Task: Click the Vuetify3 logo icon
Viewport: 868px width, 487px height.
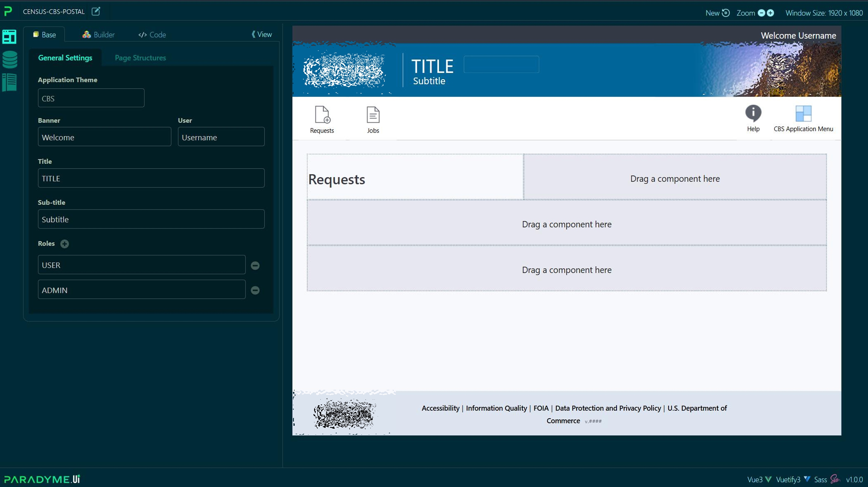Action: [x=807, y=479]
